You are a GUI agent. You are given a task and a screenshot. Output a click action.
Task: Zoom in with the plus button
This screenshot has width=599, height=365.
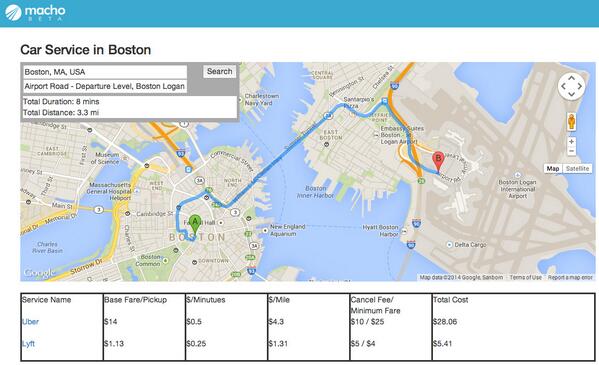tap(571, 141)
